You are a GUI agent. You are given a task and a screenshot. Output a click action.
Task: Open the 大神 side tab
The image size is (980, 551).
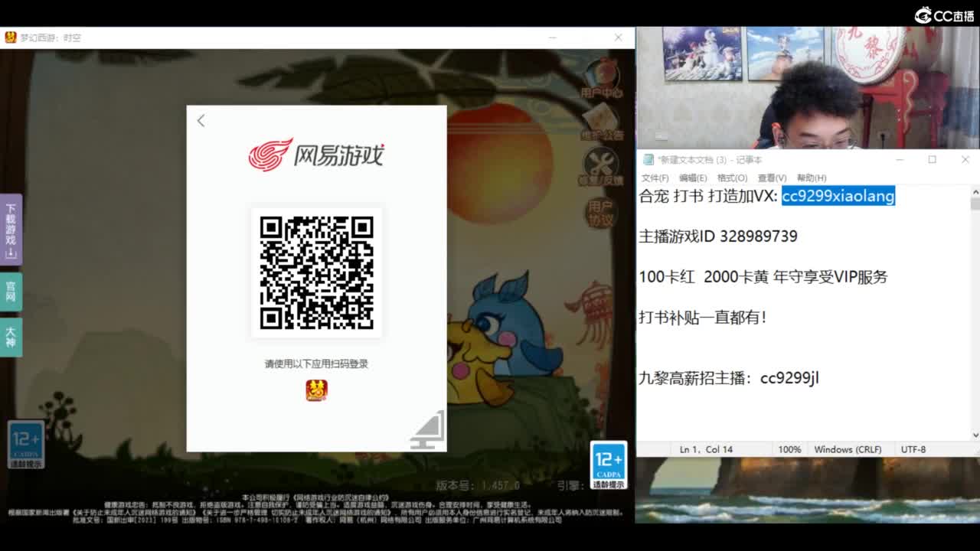11,337
